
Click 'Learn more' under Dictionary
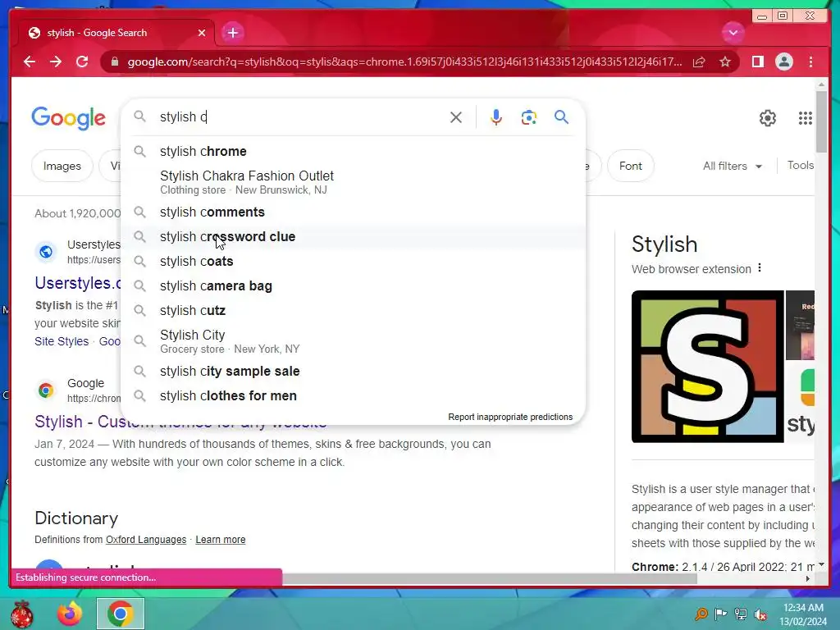(x=220, y=540)
